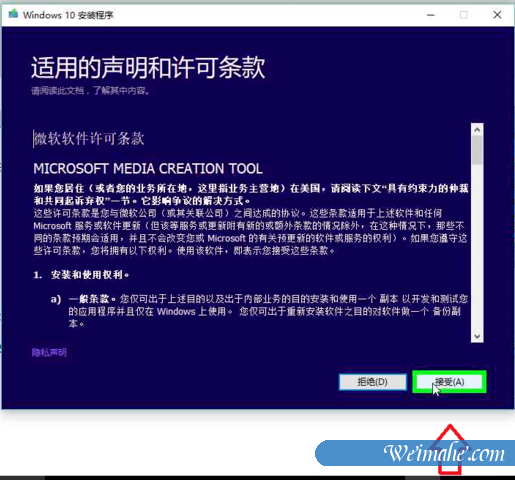Click the license scrollbar down arrow
The height and width of the screenshot is (480, 515).
477,336
